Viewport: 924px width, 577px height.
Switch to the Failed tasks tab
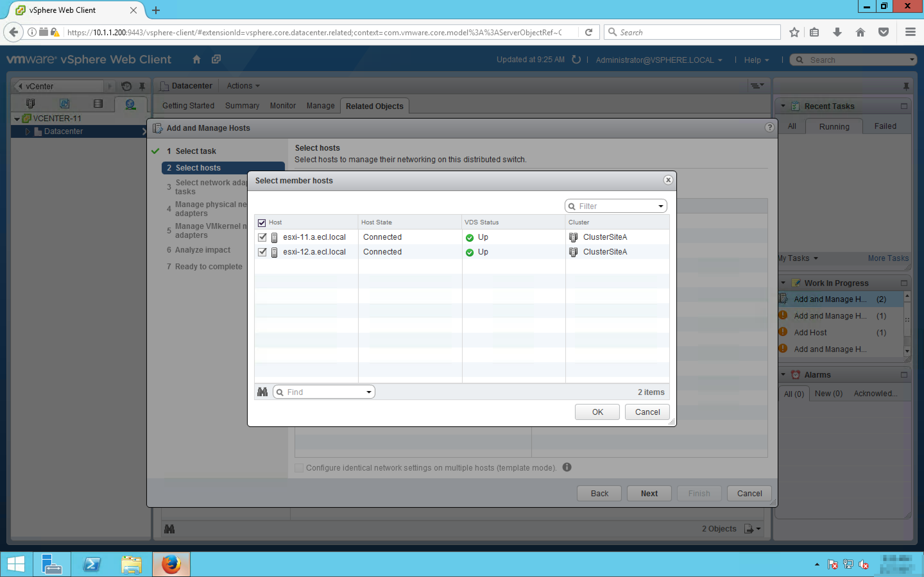[885, 126]
